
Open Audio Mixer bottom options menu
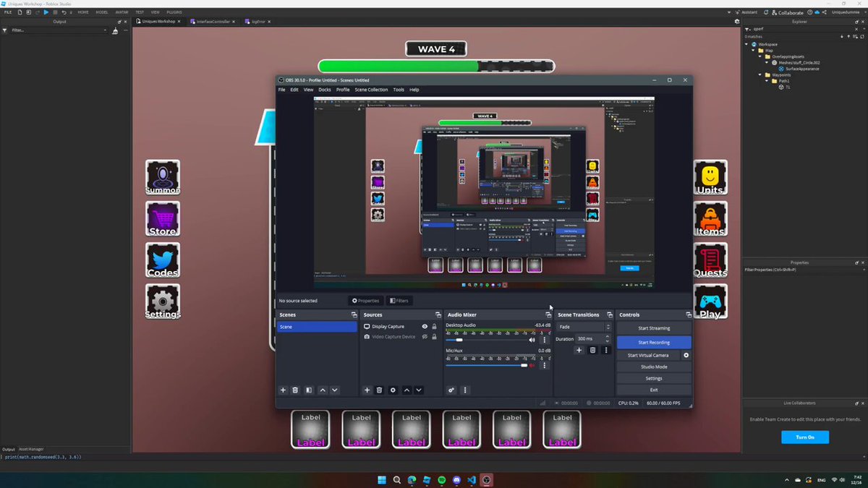coord(465,390)
